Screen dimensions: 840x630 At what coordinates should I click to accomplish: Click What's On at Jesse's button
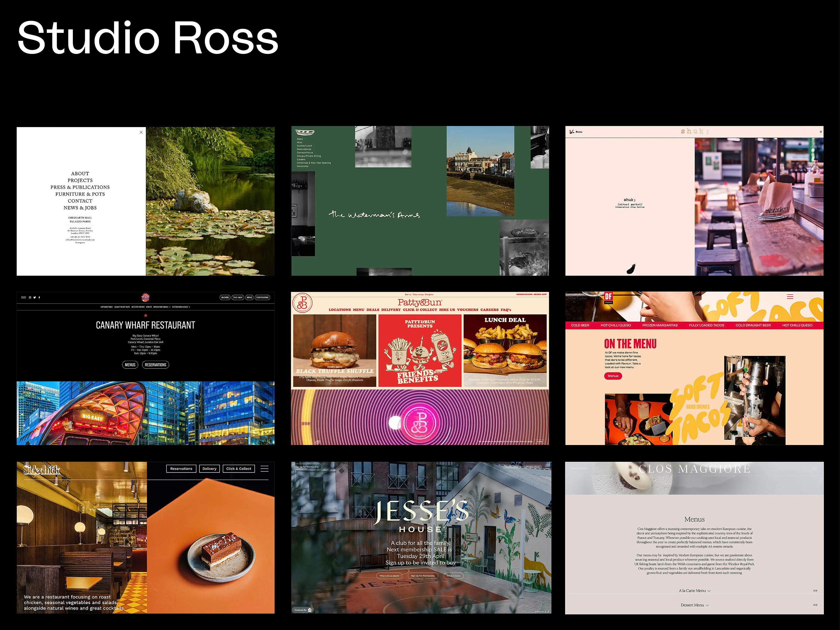(389, 576)
